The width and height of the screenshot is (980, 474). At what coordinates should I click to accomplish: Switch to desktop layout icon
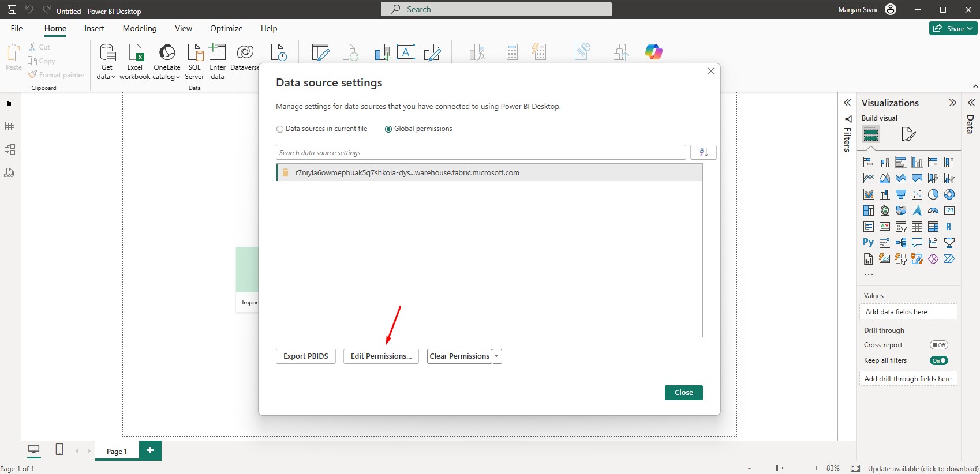(34, 450)
